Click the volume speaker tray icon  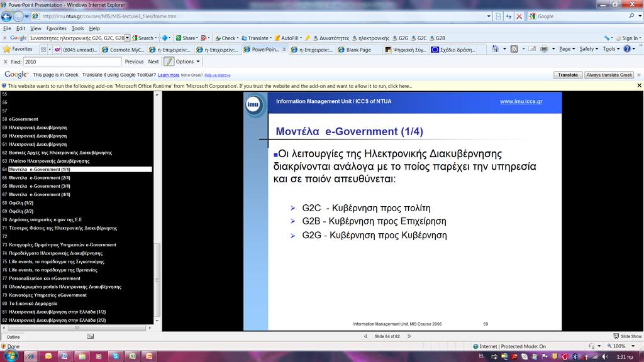pyautogui.click(x=604, y=357)
